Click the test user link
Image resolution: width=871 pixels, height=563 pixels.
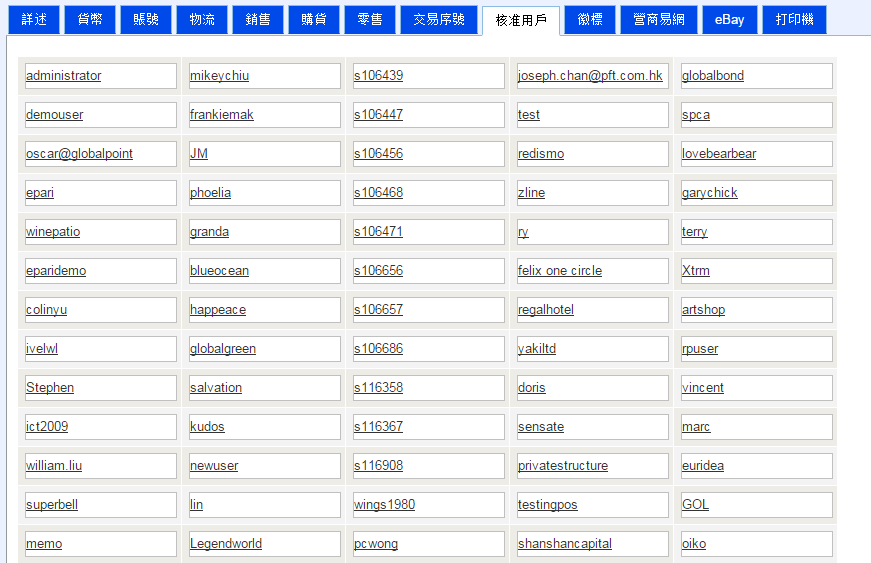pyautogui.click(x=529, y=114)
